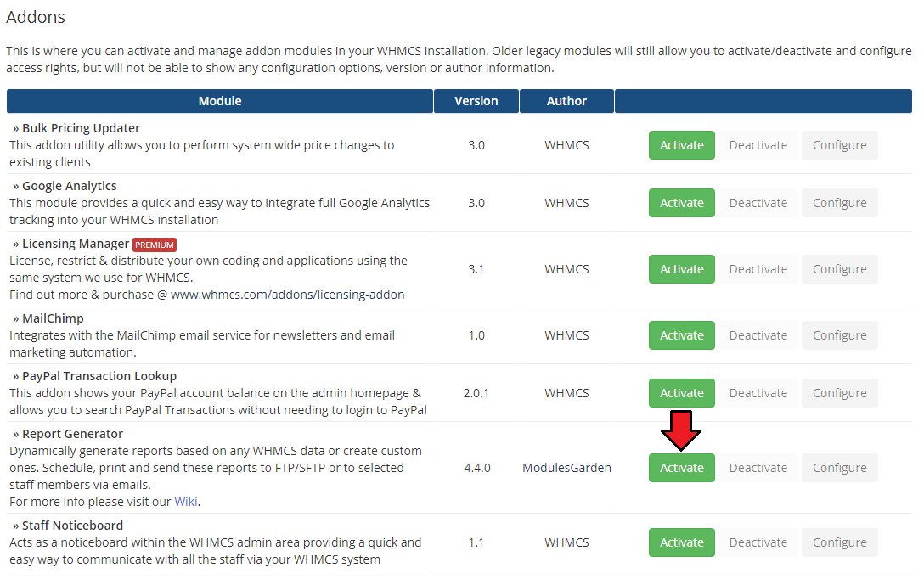Activate the MailChimp addon
Image resolution: width=924 pixels, height=579 pixels.
[x=682, y=335]
